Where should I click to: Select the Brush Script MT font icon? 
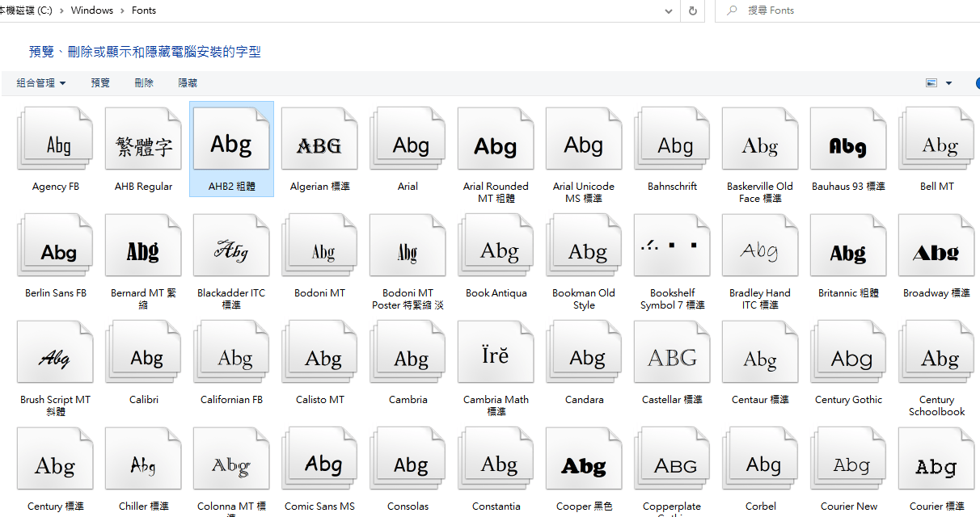(55, 358)
